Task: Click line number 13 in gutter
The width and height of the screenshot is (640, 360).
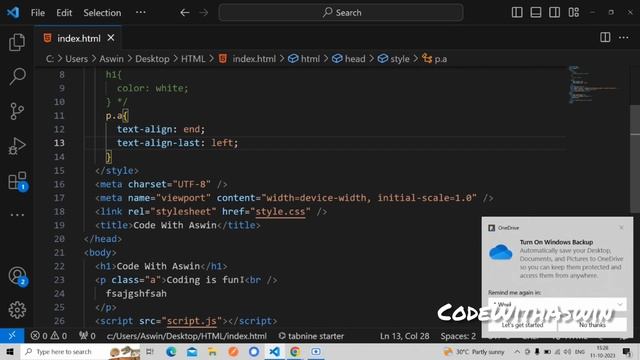Action: [59, 143]
